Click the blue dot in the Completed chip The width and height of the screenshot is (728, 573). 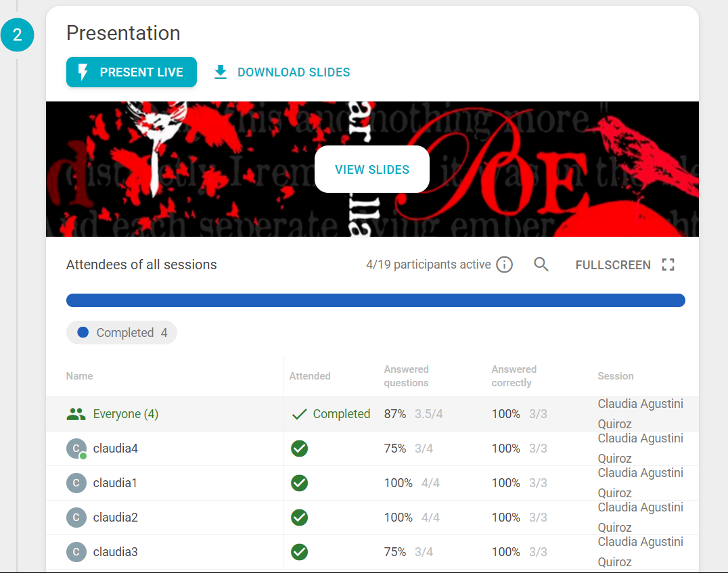point(83,332)
